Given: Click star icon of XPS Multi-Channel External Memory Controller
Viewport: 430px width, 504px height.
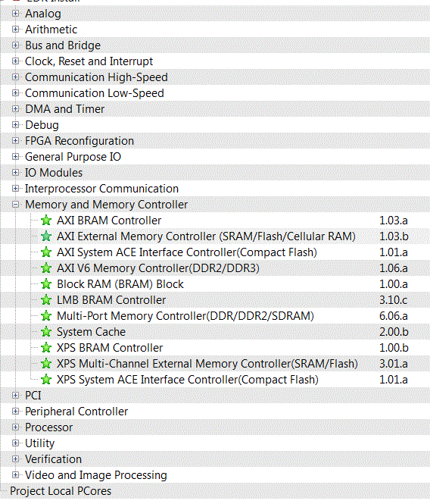Looking at the screenshot, I should [x=46, y=364].
